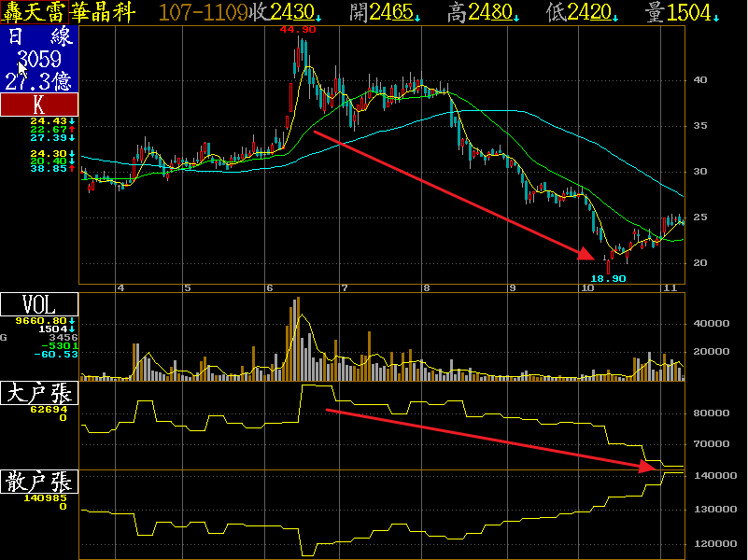Click month 10 on the time axis
This screenshot has height=560, width=748.
tap(588, 288)
